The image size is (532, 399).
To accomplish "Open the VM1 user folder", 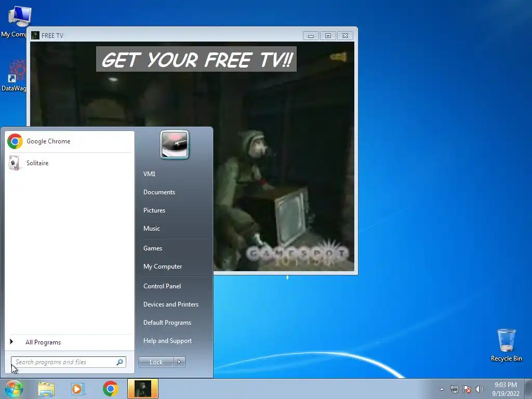I will [x=149, y=174].
